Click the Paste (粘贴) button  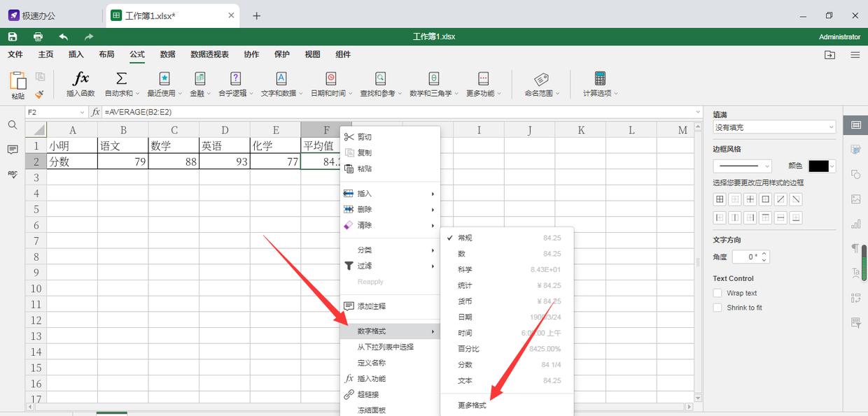tap(17, 80)
